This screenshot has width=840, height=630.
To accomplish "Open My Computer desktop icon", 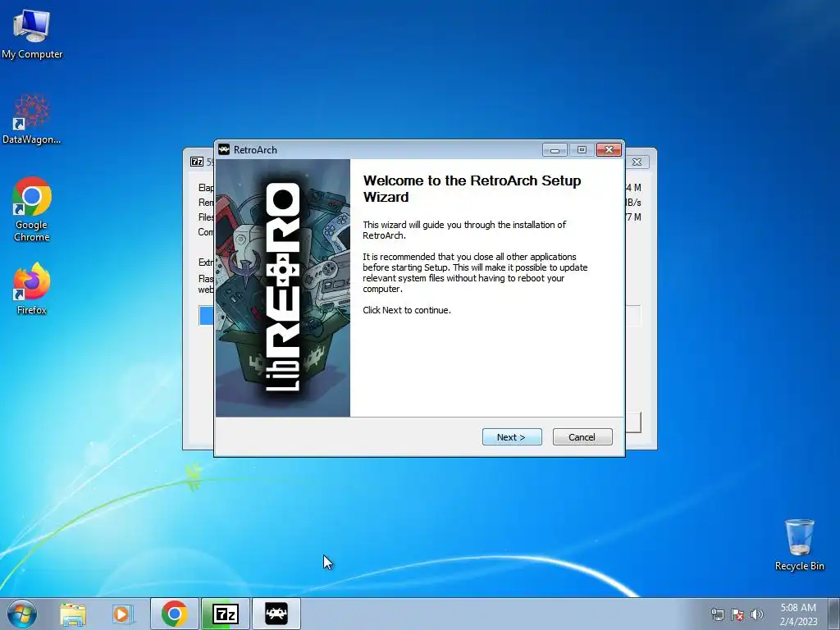I will pyautogui.click(x=32, y=34).
